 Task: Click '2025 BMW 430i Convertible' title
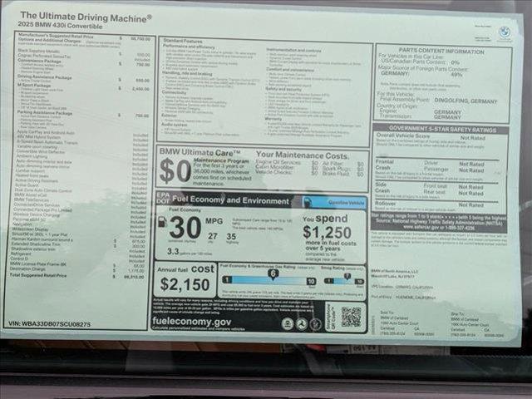[x=60, y=26]
